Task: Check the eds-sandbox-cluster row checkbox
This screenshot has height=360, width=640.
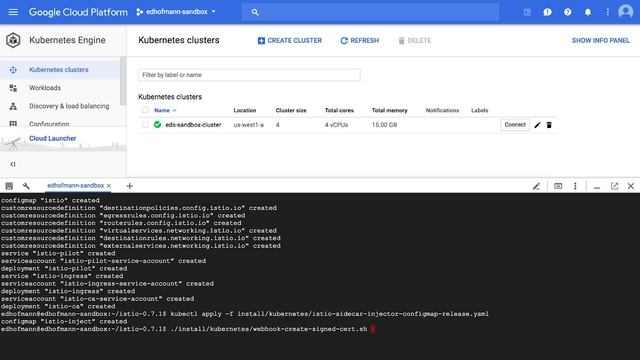Action: pos(145,124)
